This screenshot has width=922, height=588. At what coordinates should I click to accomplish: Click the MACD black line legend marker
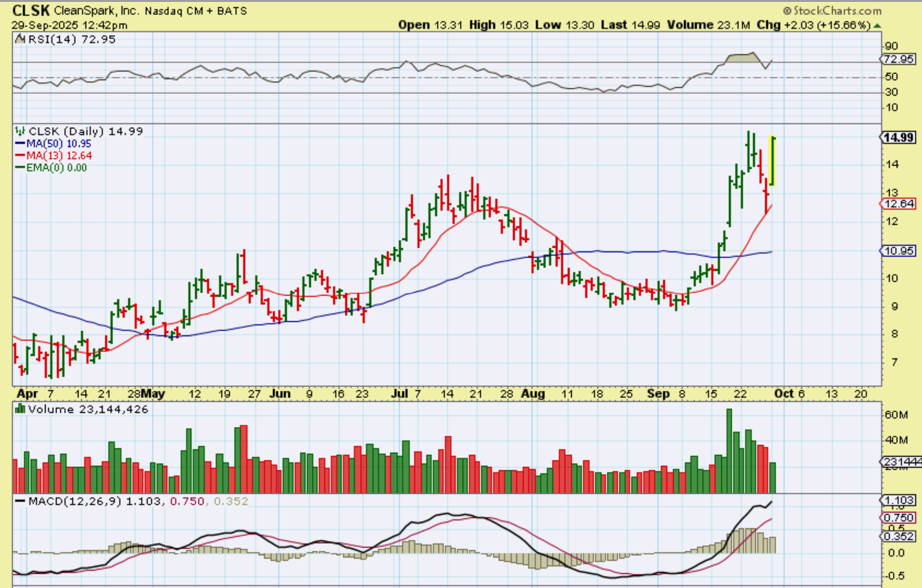(x=20, y=501)
